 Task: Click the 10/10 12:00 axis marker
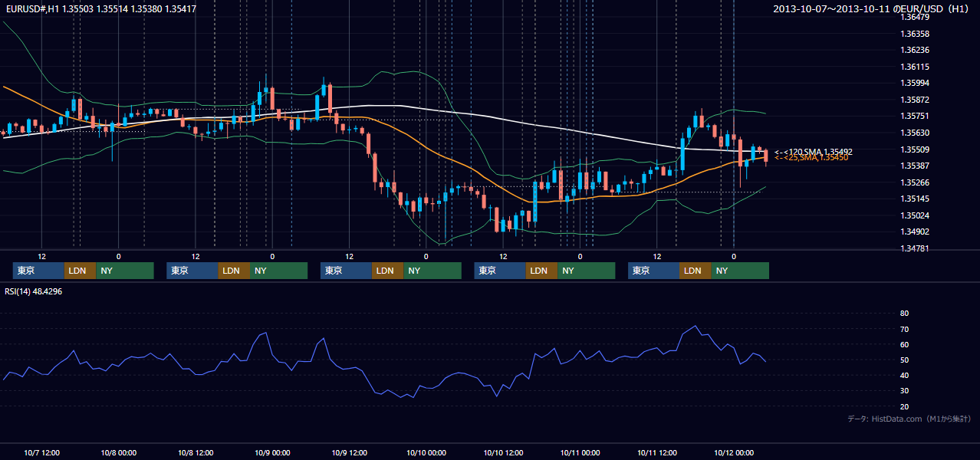(x=503, y=452)
